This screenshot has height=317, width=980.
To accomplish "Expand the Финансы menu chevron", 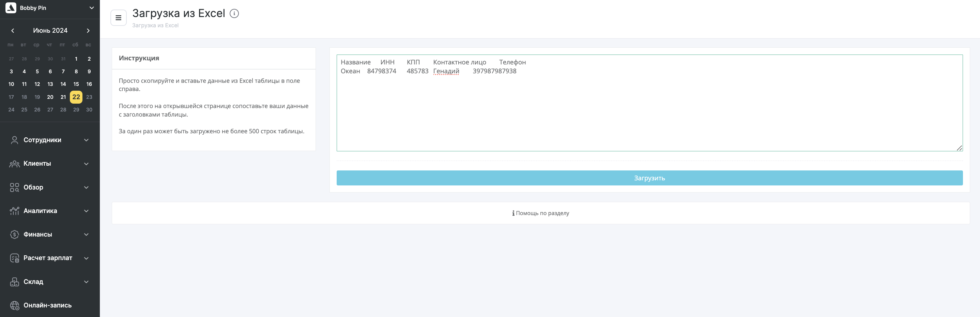I will [x=86, y=235].
